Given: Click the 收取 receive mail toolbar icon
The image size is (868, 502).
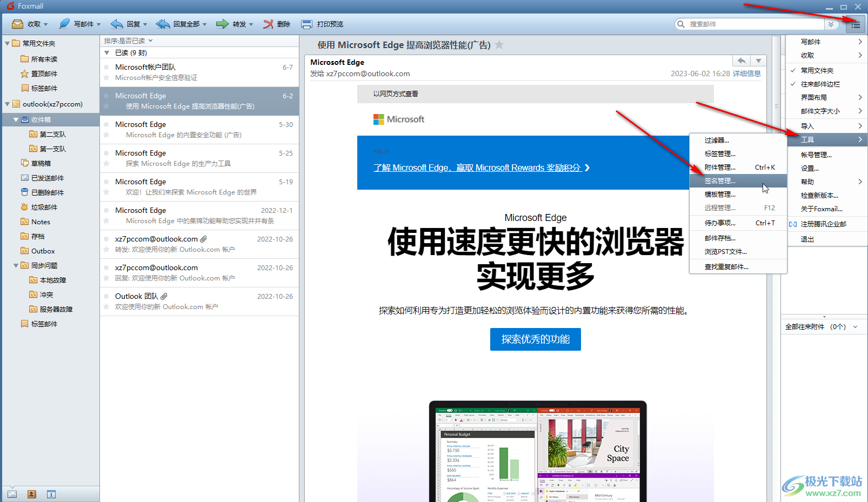Looking at the screenshot, I should [x=17, y=24].
